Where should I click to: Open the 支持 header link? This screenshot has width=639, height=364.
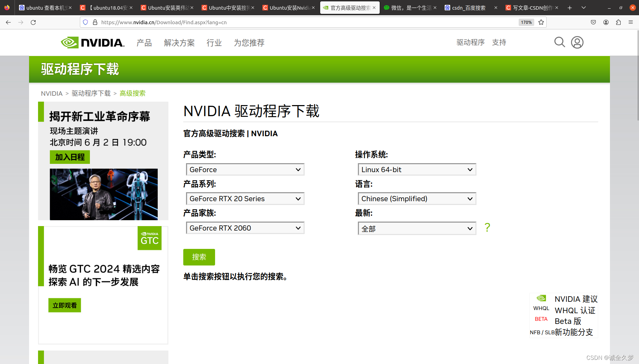[499, 42]
